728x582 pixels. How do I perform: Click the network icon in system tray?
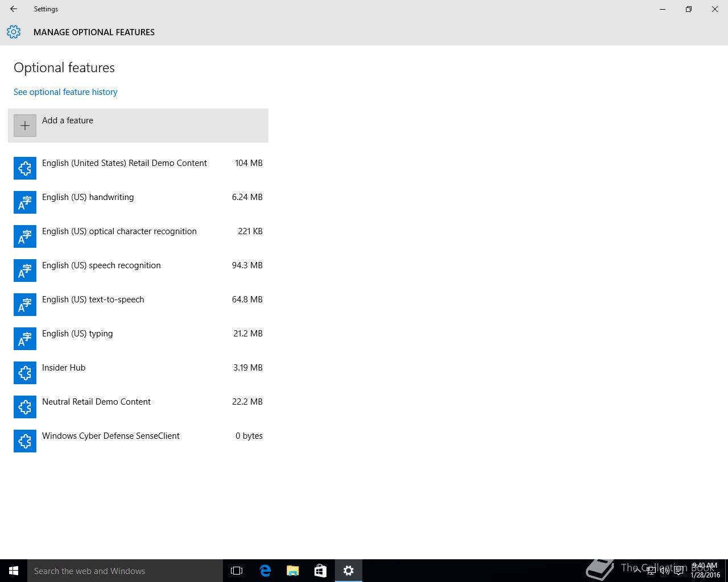click(651, 571)
